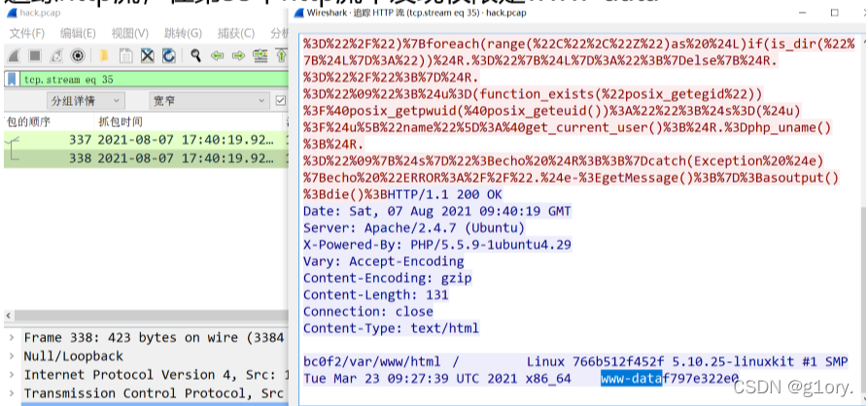Click the display filter bookmark icon
The height and width of the screenshot is (406, 868).
click(x=11, y=79)
